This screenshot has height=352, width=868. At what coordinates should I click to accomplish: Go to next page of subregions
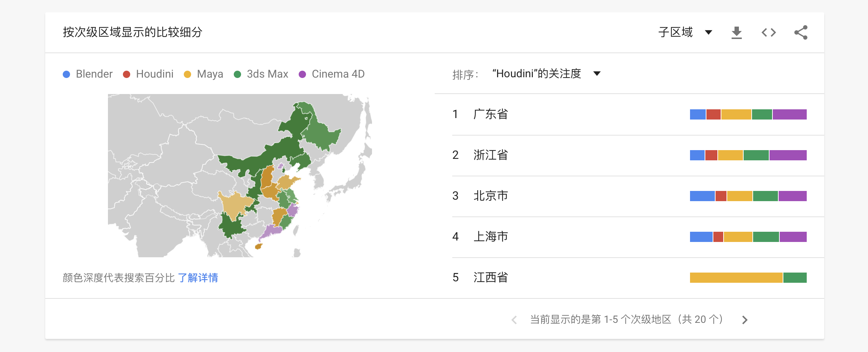point(745,320)
